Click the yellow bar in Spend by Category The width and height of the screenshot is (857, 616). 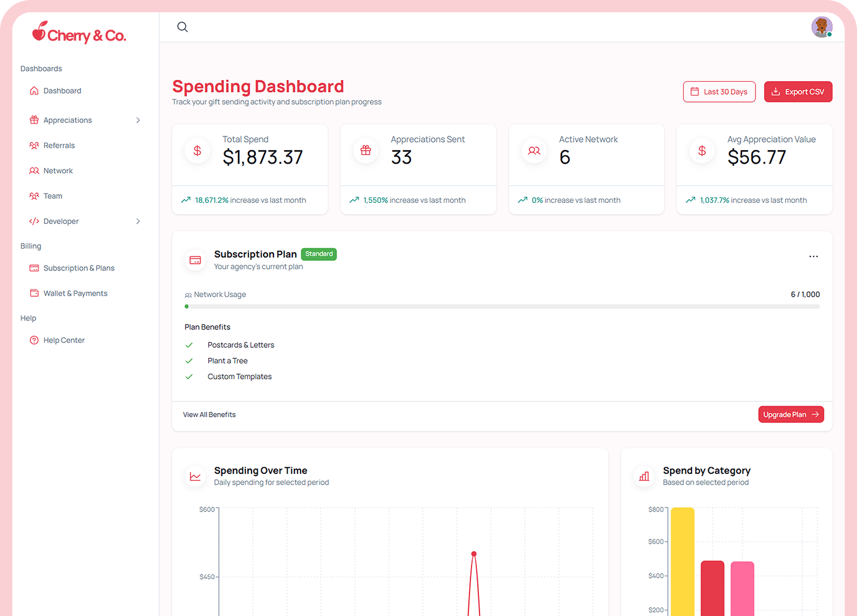(682, 562)
